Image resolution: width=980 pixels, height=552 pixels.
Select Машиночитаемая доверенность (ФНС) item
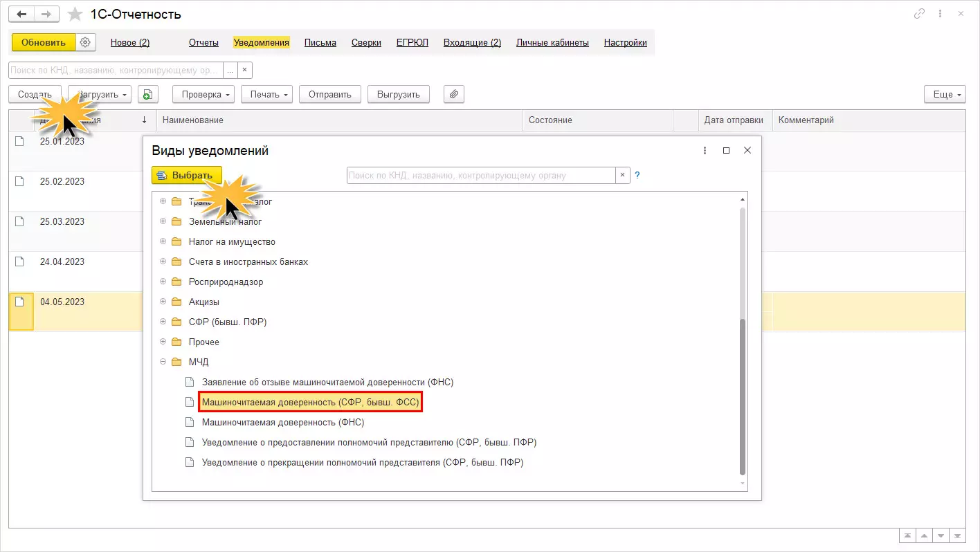click(x=282, y=422)
